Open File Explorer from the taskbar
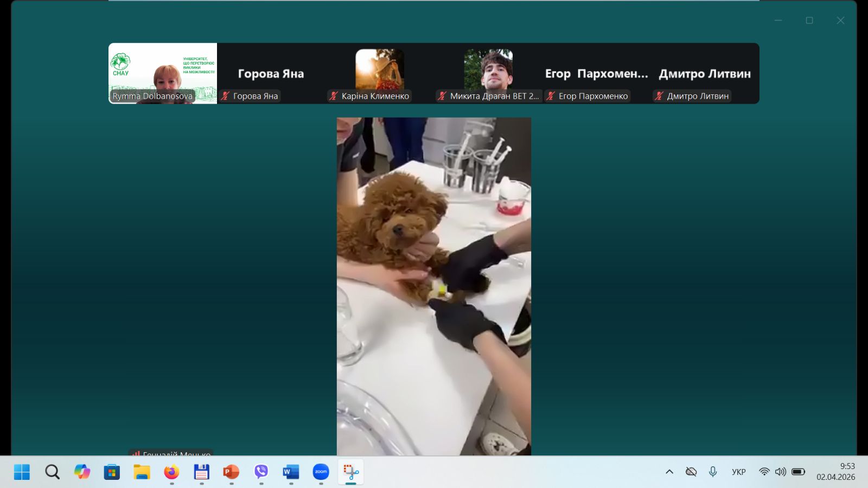The width and height of the screenshot is (868, 488). (142, 472)
